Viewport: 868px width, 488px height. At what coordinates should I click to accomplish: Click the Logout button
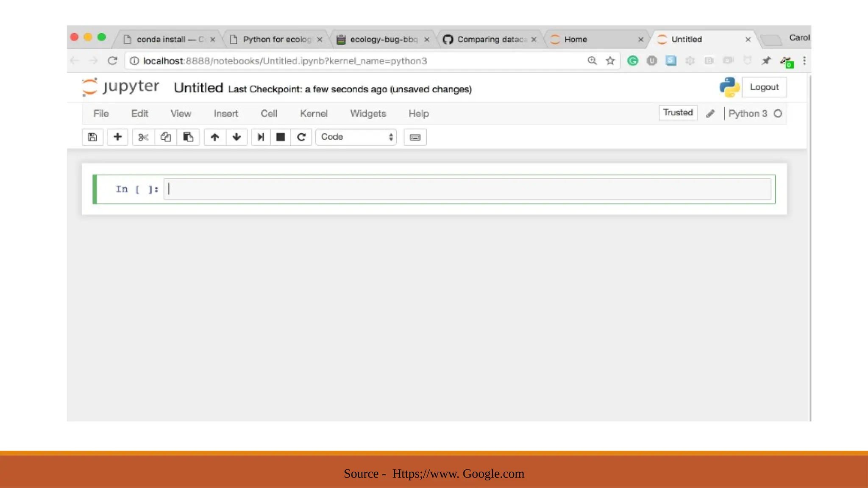click(x=764, y=87)
